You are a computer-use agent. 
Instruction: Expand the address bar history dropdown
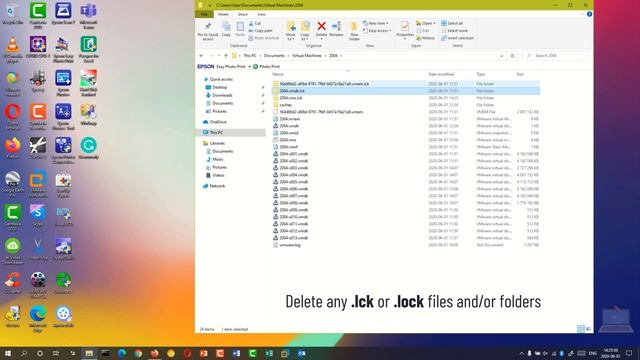click(x=501, y=56)
